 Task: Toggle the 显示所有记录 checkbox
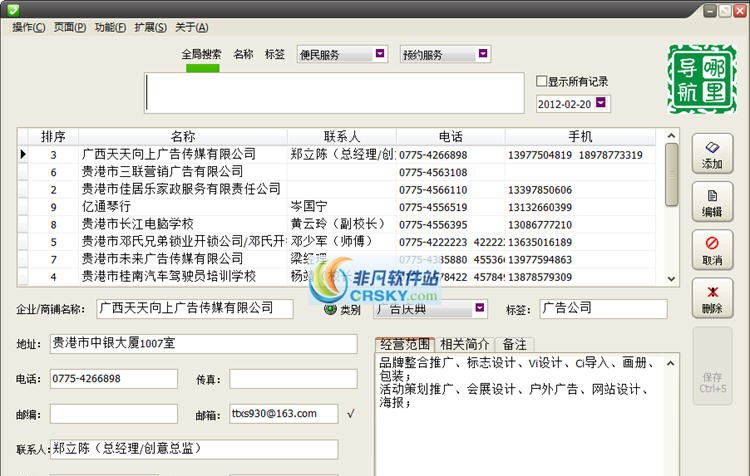pyautogui.click(x=541, y=82)
